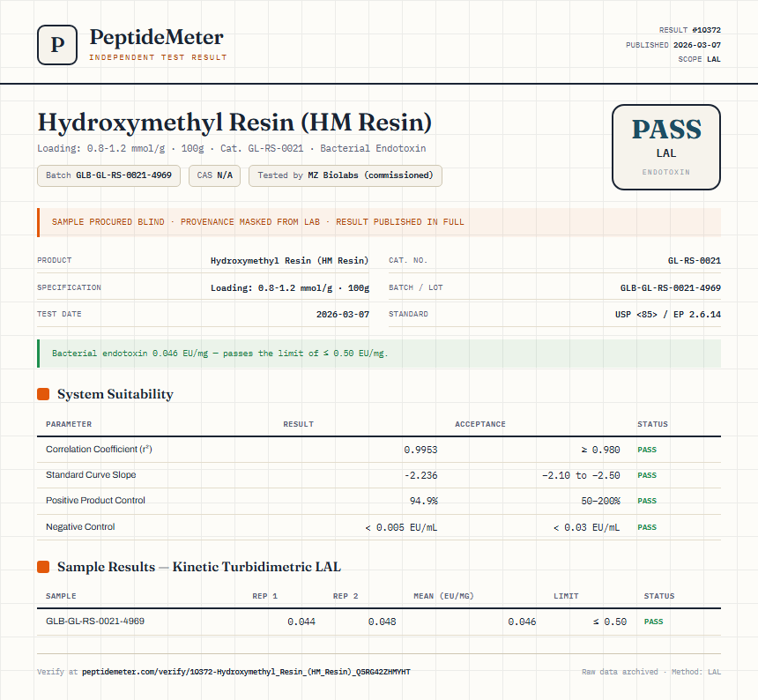Click the PeptideMeter P logo icon
Viewport: 758px width, 700px height.
(57, 45)
